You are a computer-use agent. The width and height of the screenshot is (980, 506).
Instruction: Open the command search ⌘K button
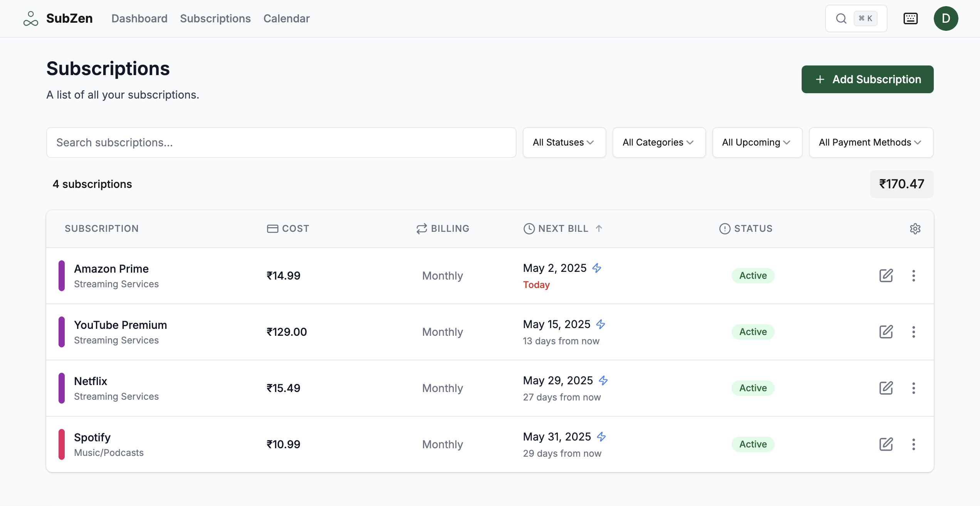(856, 18)
